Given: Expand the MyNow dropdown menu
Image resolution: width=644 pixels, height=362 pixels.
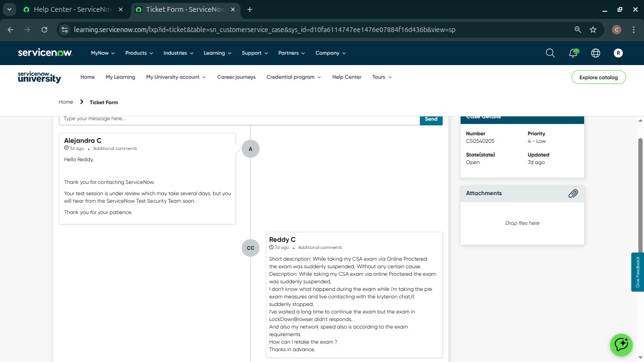Looking at the screenshot, I should click(x=103, y=53).
